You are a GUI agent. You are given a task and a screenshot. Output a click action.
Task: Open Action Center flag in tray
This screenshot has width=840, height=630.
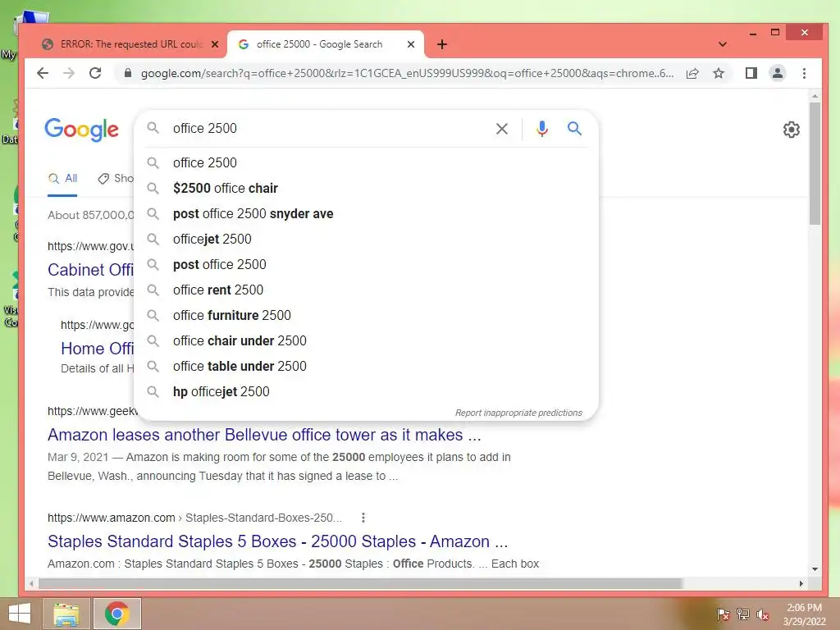tap(723, 614)
